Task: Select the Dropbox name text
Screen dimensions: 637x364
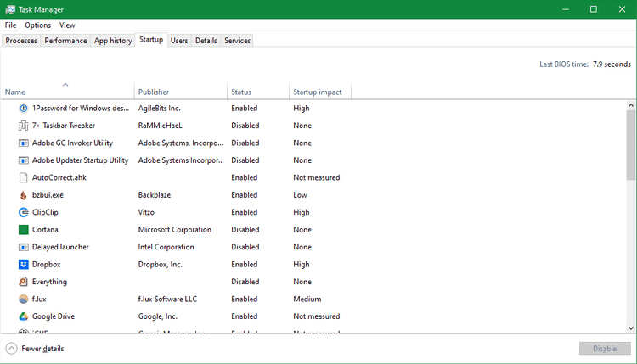Action: [x=47, y=265]
